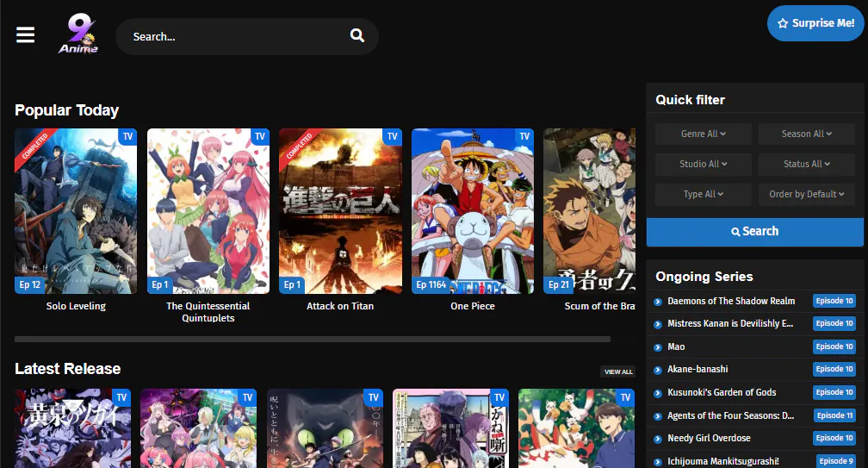868x468 pixels.
Task: Click the arrow icon beside Kusunoki's Garden of Gods
Action: (x=658, y=393)
